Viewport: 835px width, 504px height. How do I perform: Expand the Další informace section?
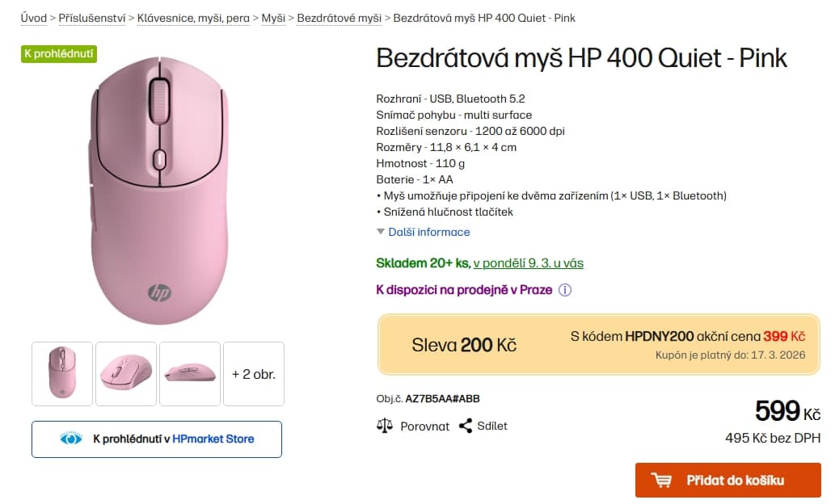tap(429, 232)
